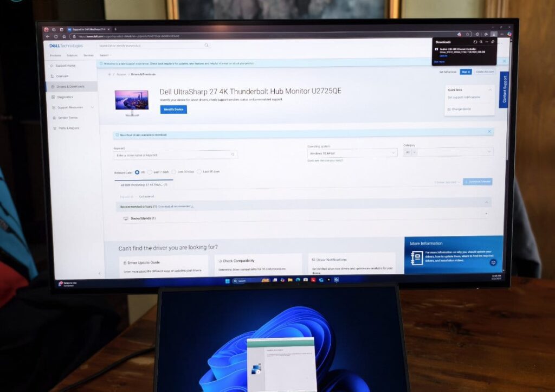This screenshot has height=392, width=555.
Task: Expand the Support Resources sidebar chevron
Action: click(x=92, y=107)
